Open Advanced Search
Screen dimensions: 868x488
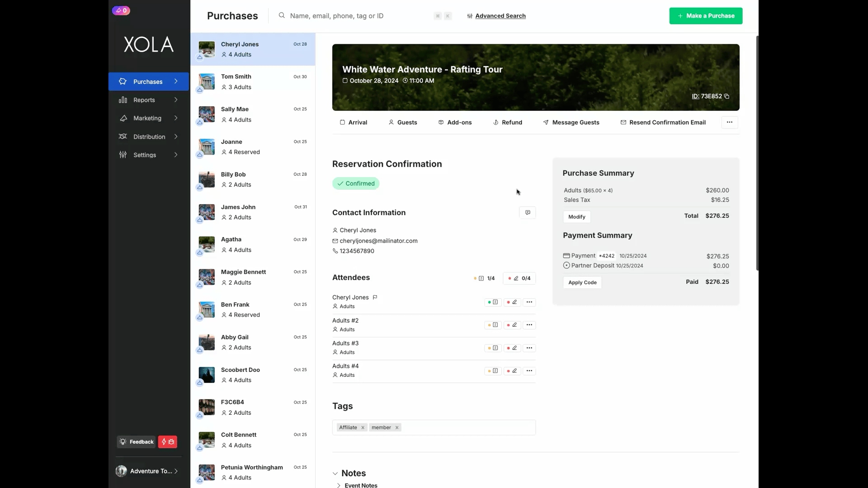click(496, 16)
